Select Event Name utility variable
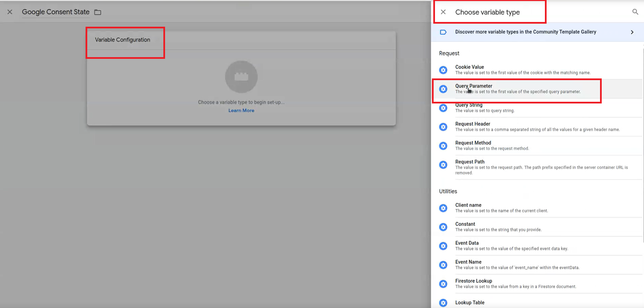This screenshot has width=644, height=308. (537, 264)
